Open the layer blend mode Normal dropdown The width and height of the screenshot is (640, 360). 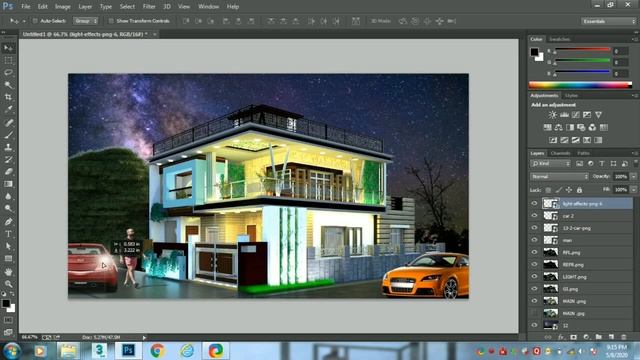click(559, 176)
